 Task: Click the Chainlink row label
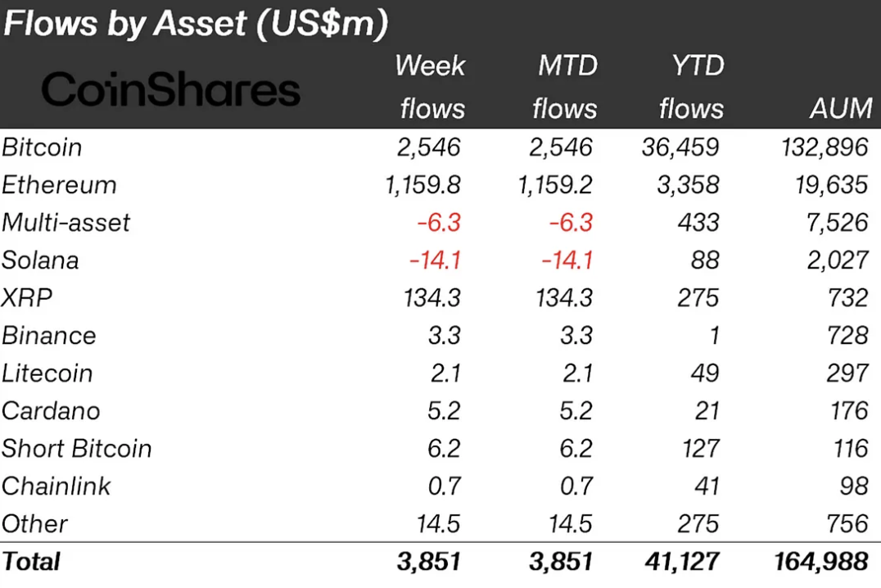click(56, 486)
